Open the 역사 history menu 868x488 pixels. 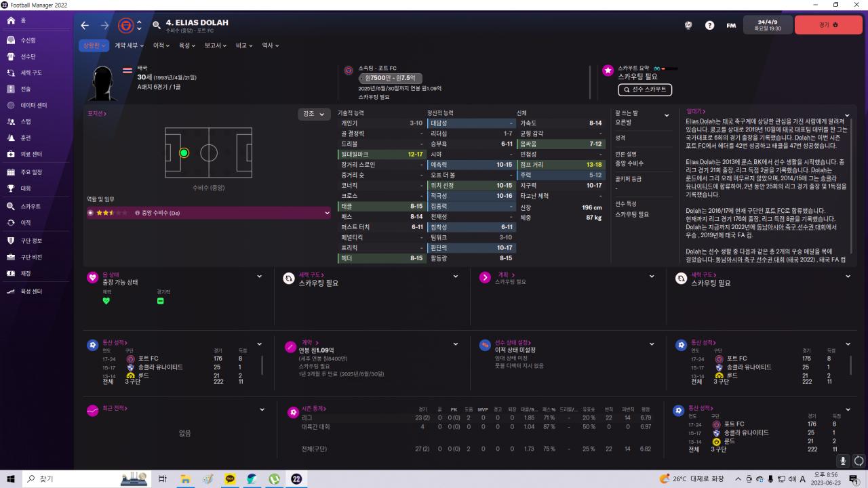pos(270,45)
